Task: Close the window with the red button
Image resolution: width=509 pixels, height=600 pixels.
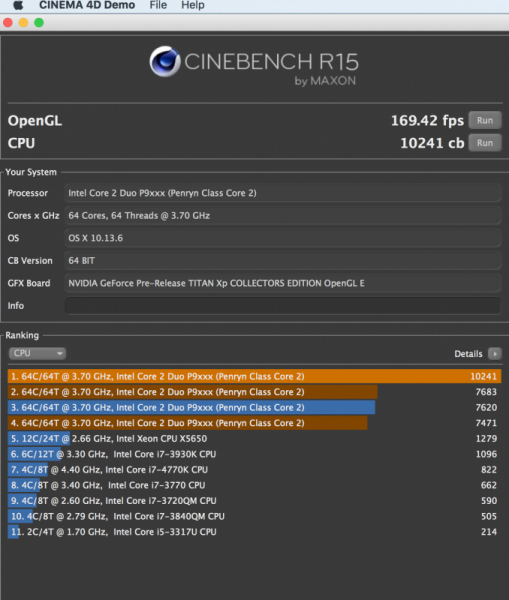Action: tap(8, 23)
